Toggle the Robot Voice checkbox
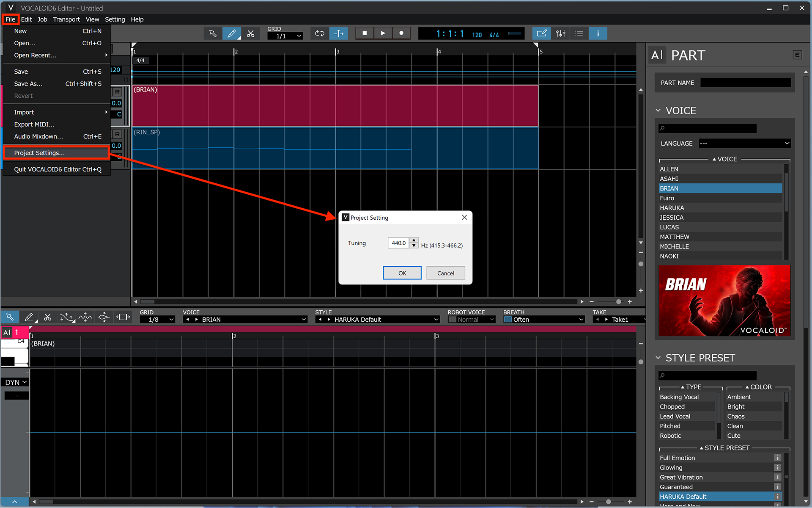The width and height of the screenshot is (812, 508). point(452,319)
